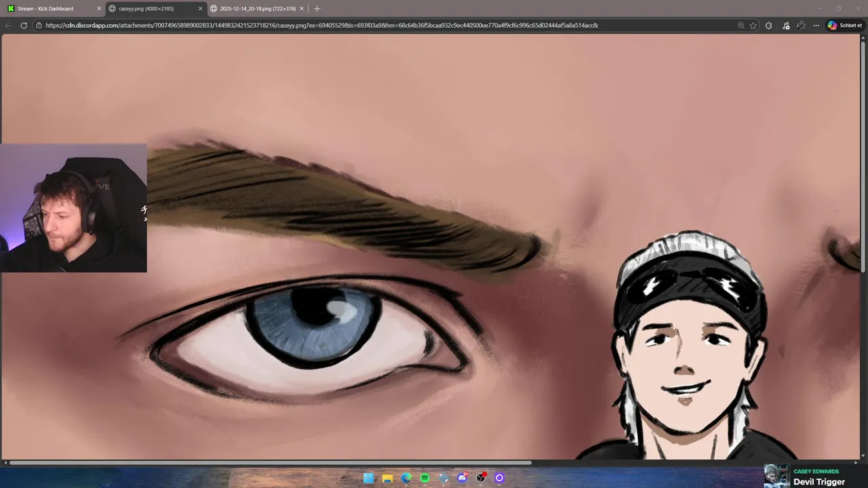Open Spotify from the taskbar
The height and width of the screenshot is (488, 868).
425,478
